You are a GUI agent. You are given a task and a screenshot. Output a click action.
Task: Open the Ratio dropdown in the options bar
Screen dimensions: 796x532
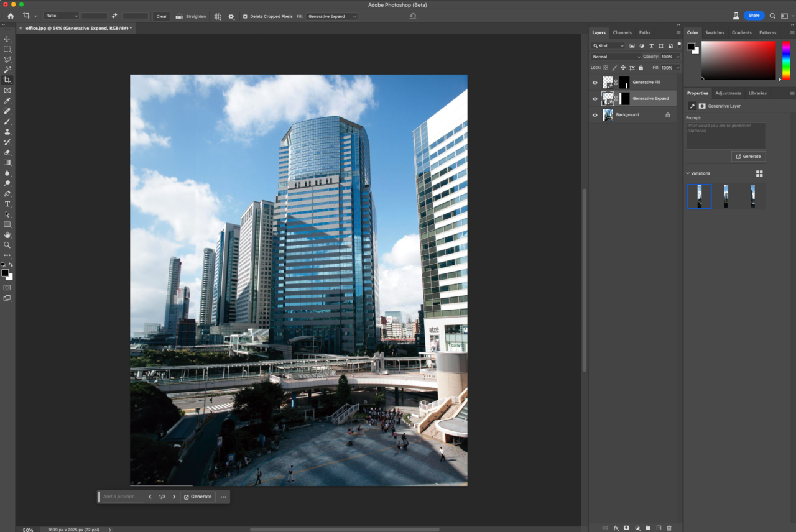[60, 16]
